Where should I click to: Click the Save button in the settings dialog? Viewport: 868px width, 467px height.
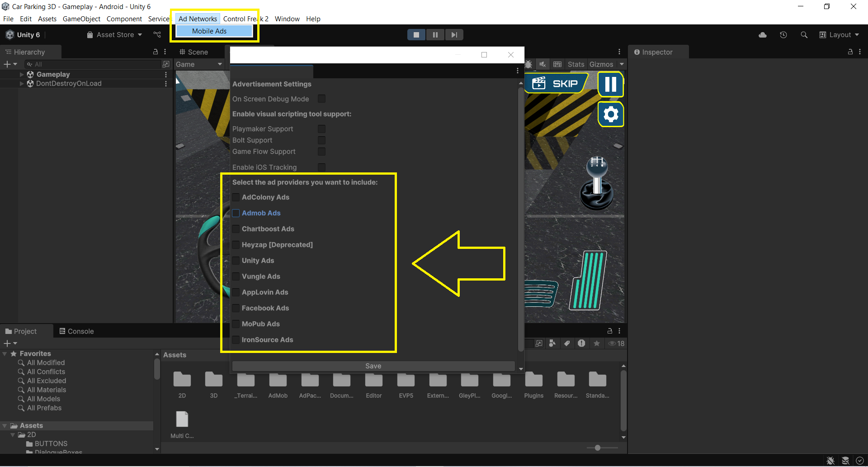click(x=373, y=366)
